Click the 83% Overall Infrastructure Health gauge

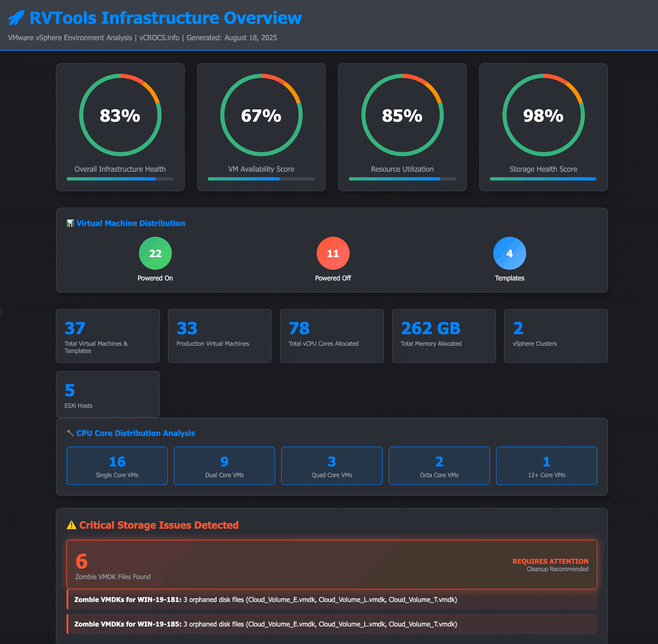120,115
